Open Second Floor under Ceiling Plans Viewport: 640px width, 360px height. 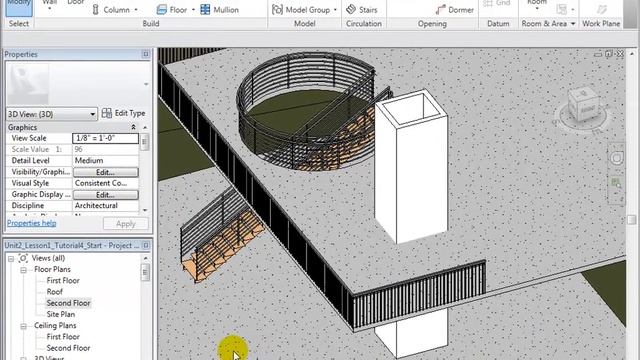(x=68, y=348)
